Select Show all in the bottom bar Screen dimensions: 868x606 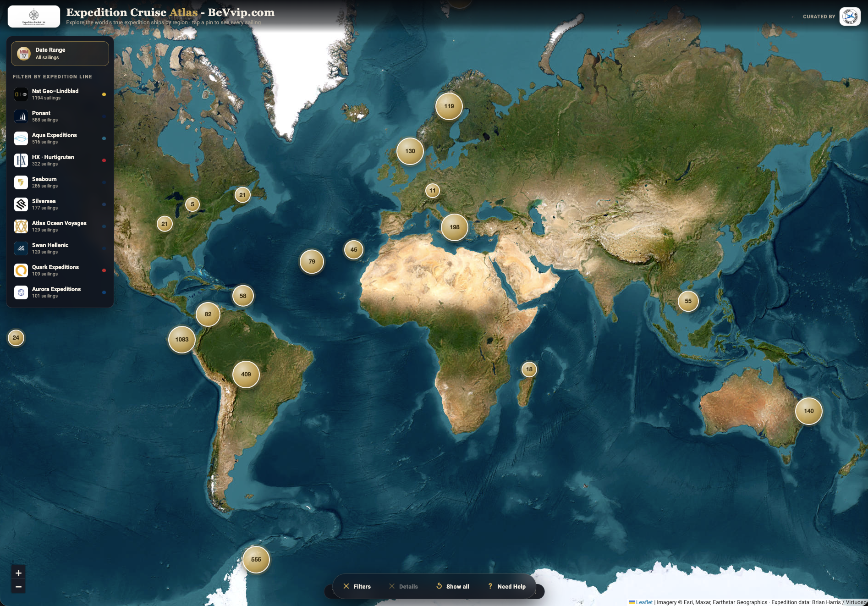pyautogui.click(x=452, y=586)
